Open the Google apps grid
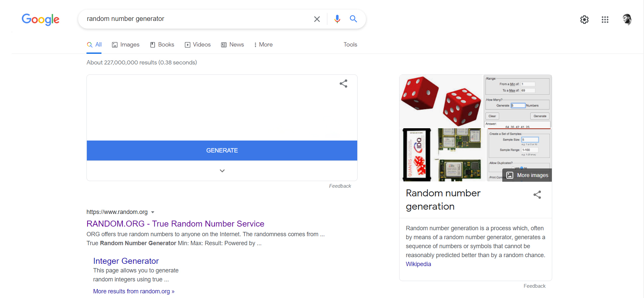The width and height of the screenshot is (644, 298). (605, 20)
